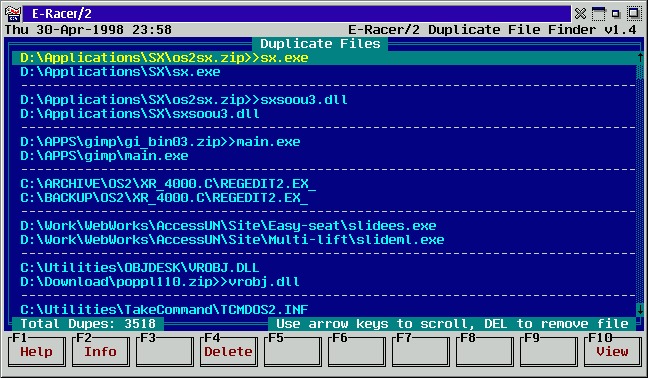The height and width of the screenshot is (378, 648).
Task: Click the empty F3 function key button
Action: [164, 351]
